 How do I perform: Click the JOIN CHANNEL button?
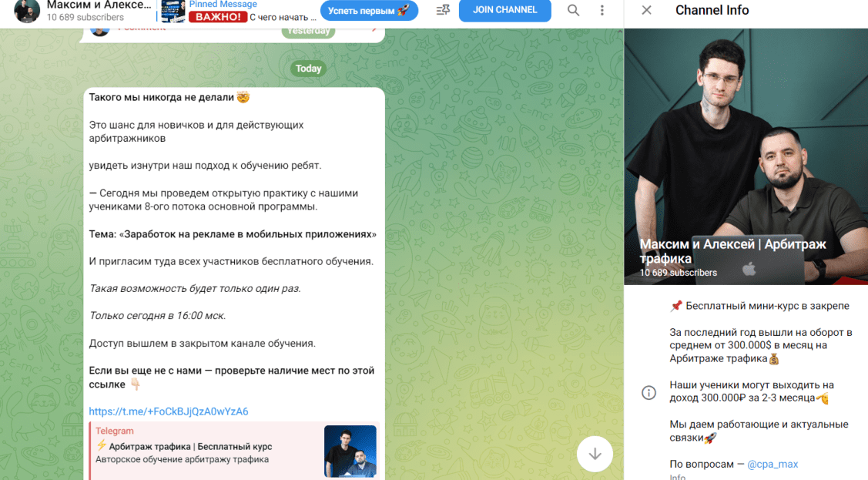point(505,10)
